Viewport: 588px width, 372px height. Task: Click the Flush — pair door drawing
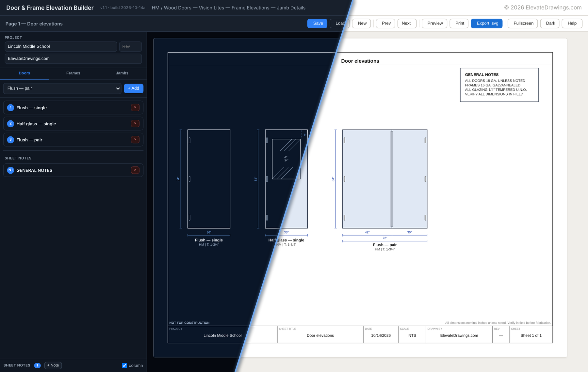coord(385,179)
